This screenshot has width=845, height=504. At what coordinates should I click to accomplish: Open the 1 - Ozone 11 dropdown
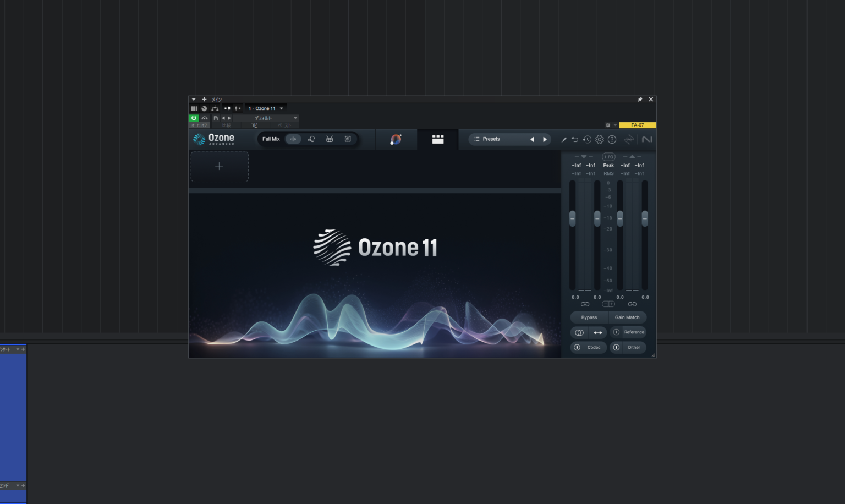point(266,108)
